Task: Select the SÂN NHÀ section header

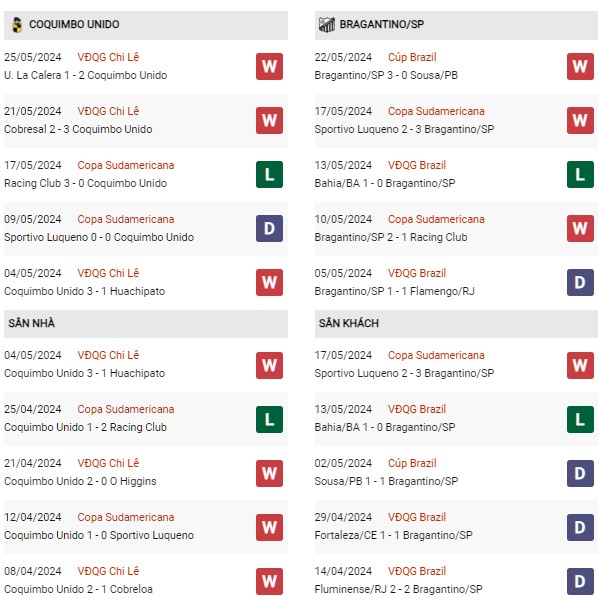Action: tap(146, 324)
